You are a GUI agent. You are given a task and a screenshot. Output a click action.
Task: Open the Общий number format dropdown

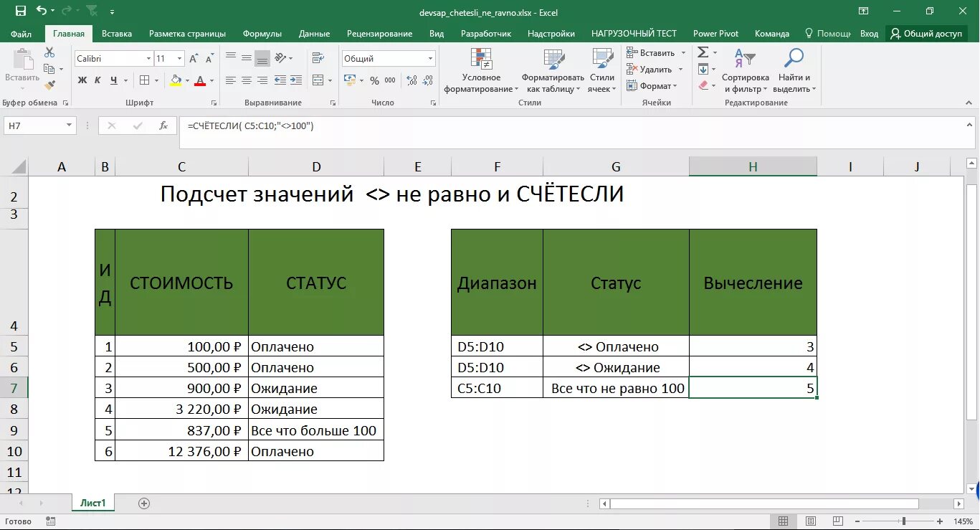(431, 59)
